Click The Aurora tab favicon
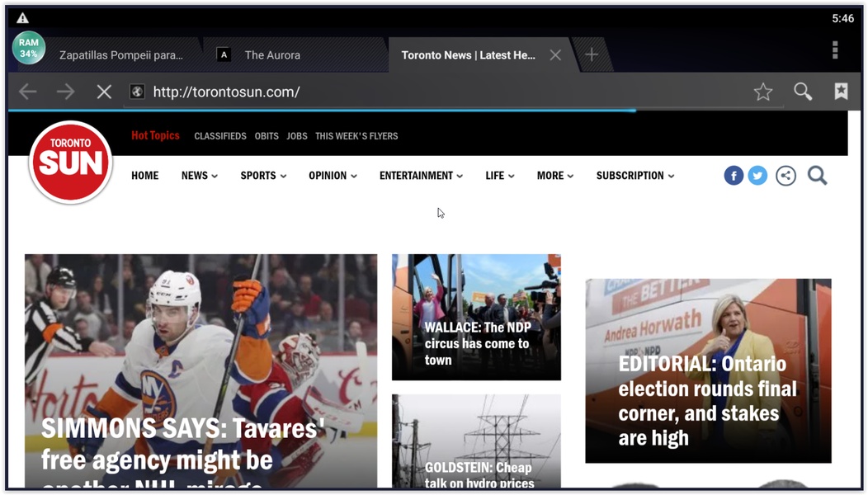This screenshot has width=868, height=495. [224, 54]
